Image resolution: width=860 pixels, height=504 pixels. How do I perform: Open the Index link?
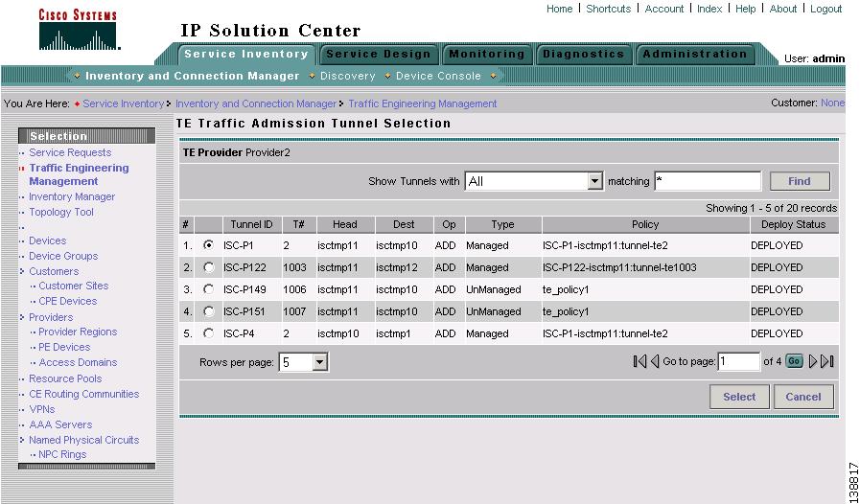tap(709, 9)
